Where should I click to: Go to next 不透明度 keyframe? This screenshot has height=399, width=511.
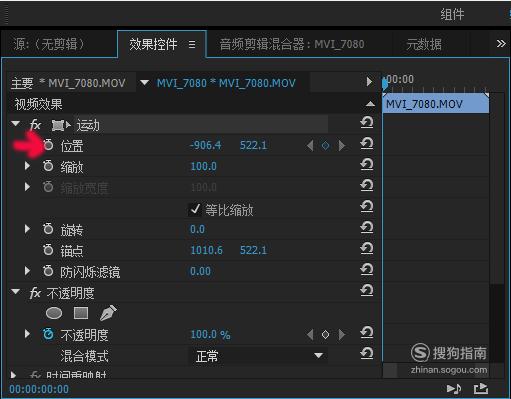(342, 334)
